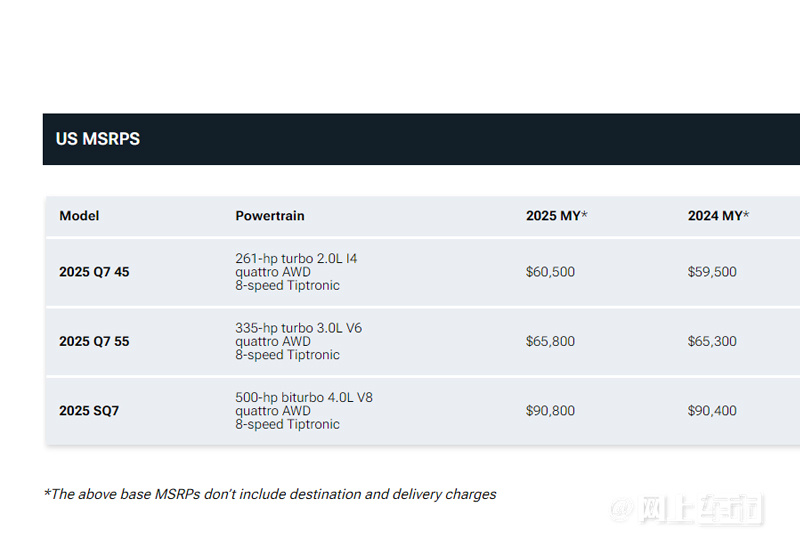
Task: Click the $60,500 price cell
Action: point(551,272)
